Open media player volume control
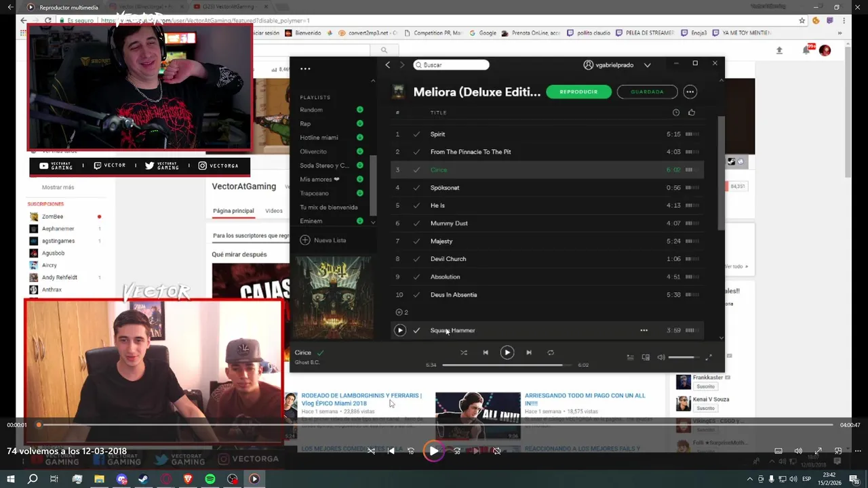Screen dimensions: 868x488 click(798, 451)
